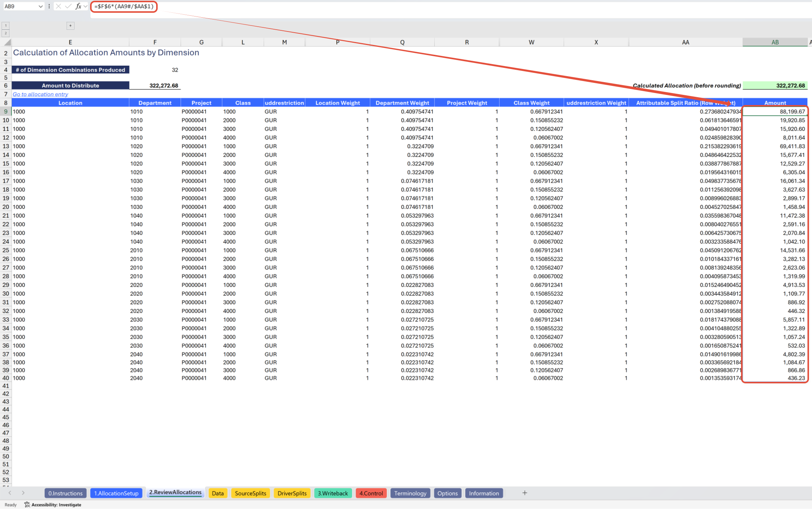Open the Name Box dropdown arrow
The height and width of the screenshot is (509, 812).
41,6
